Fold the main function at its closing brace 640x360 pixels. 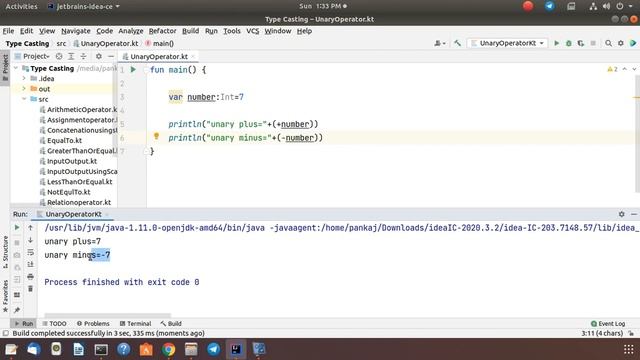[146, 151]
